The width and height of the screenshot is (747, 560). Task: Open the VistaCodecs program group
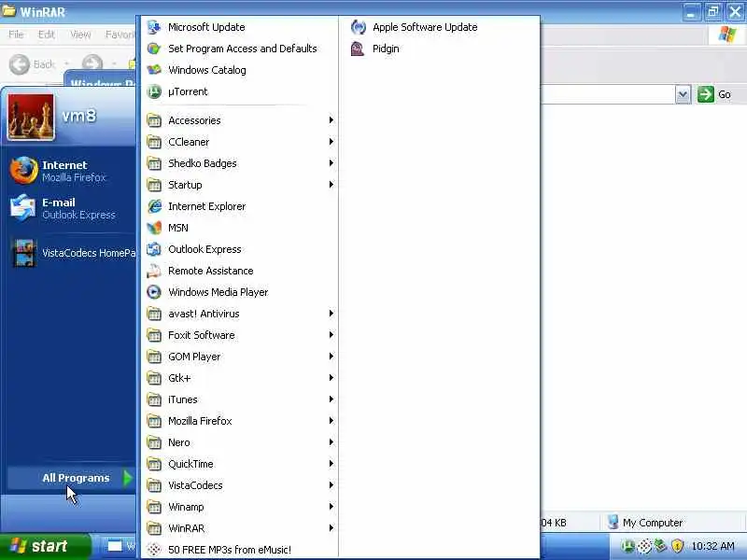pos(240,485)
